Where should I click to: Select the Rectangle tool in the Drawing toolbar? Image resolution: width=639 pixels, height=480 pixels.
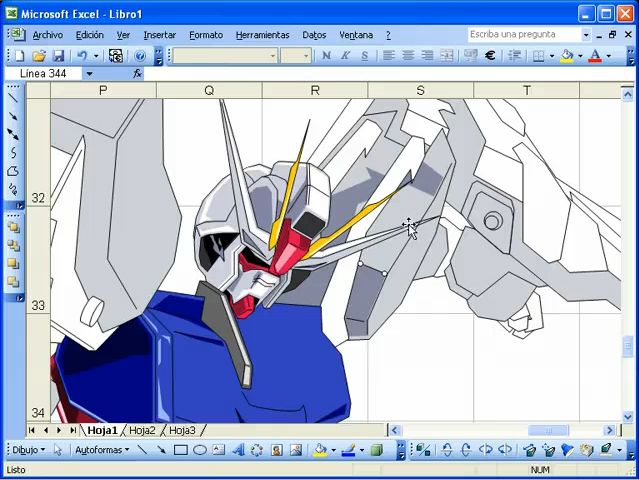[x=181, y=450]
